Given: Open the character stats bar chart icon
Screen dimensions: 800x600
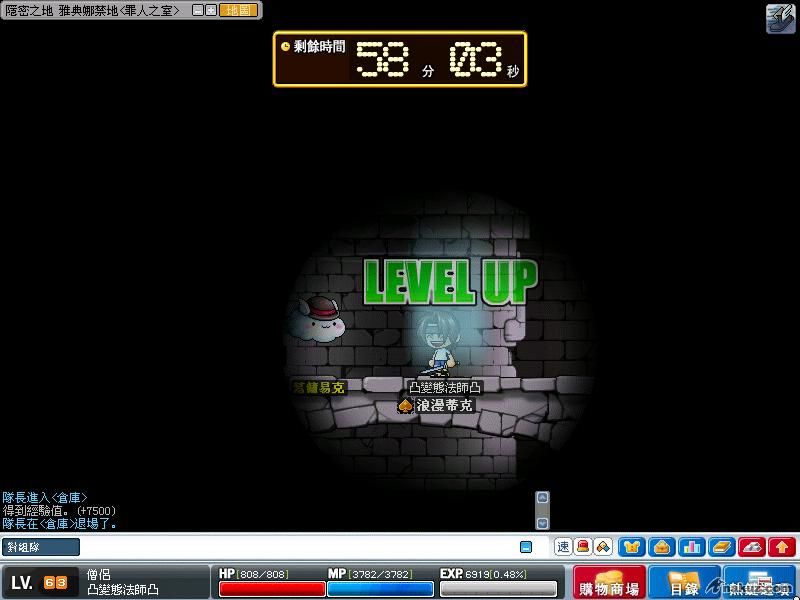Looking at the screenshot, I should tap(692, 547).
